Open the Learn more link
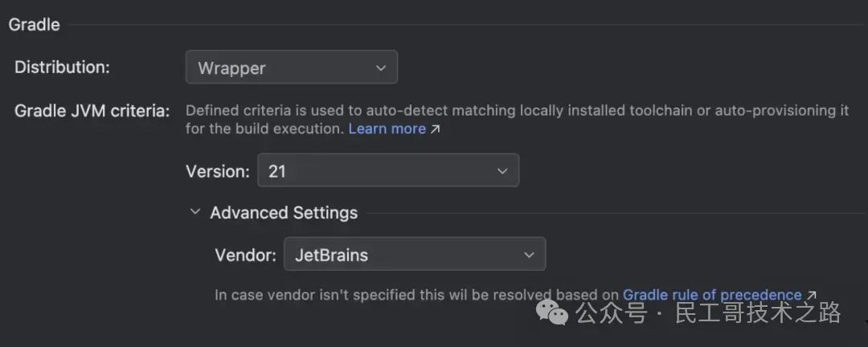This screenshot has width=868, height=347. coord(387,129)
